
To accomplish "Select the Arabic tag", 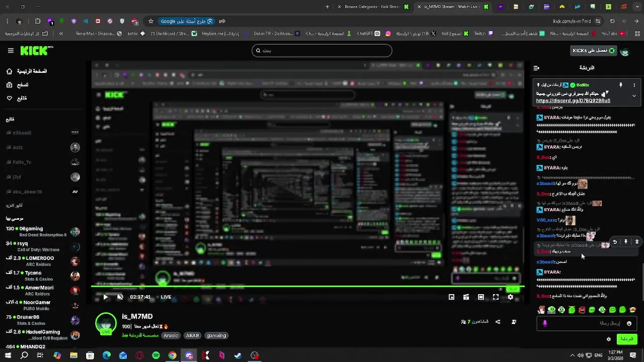I will [171, 335].
